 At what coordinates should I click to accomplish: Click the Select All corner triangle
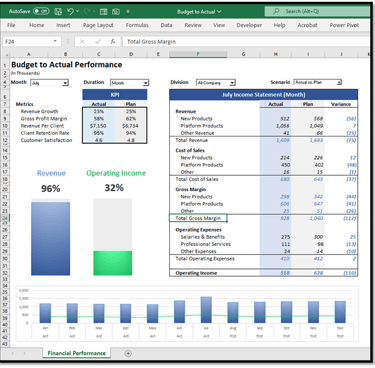(x=6, y=54)
